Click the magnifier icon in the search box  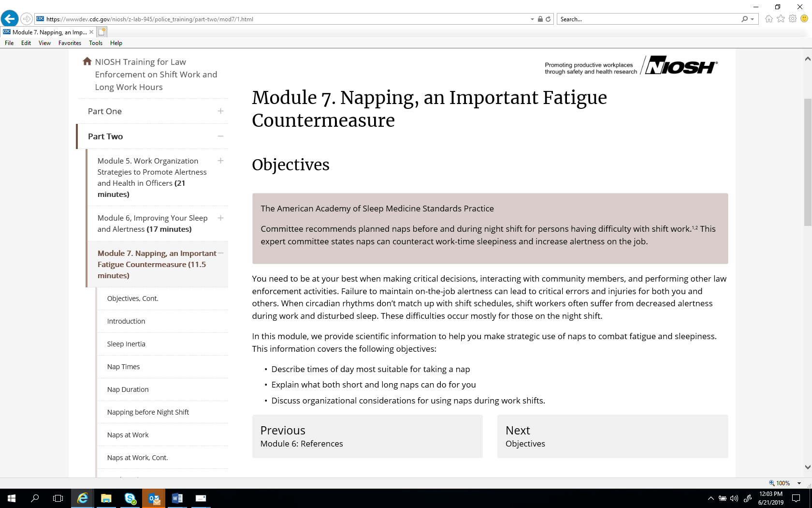[x=745, y=19]
